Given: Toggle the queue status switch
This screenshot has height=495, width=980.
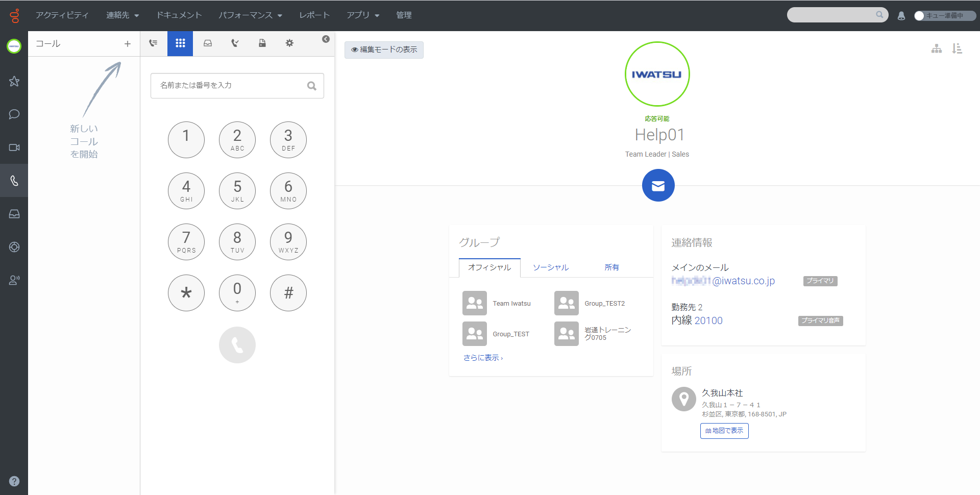Looking at the screenshot, I should click(945, 16).
